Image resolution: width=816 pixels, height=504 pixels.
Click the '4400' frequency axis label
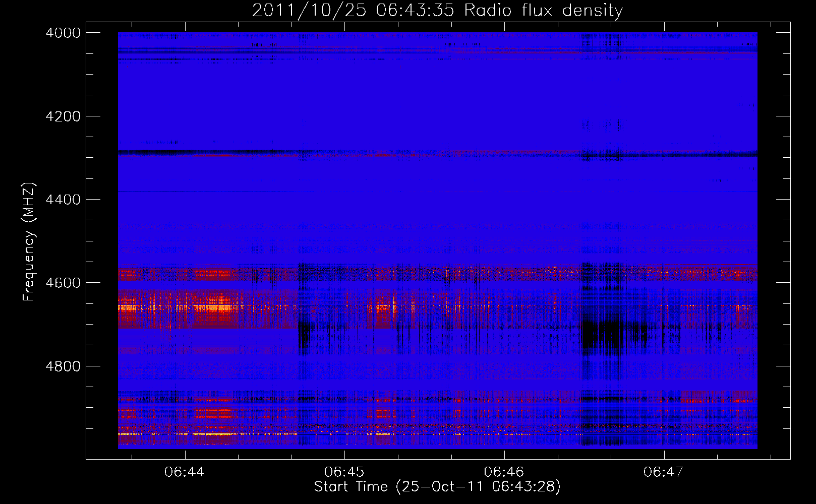(63, 200)
